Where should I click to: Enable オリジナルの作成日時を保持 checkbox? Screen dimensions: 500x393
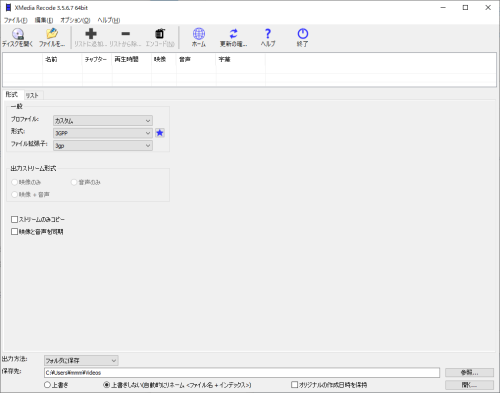(x=294, y=385)
